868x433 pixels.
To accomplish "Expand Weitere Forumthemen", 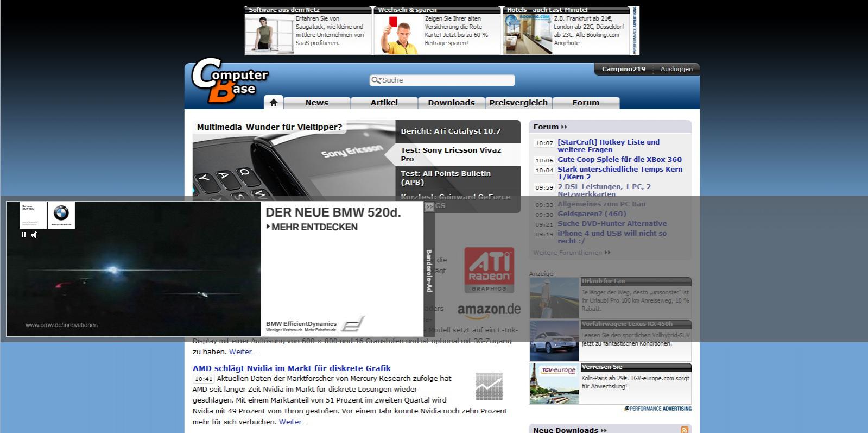I will [x=572, y=253].
